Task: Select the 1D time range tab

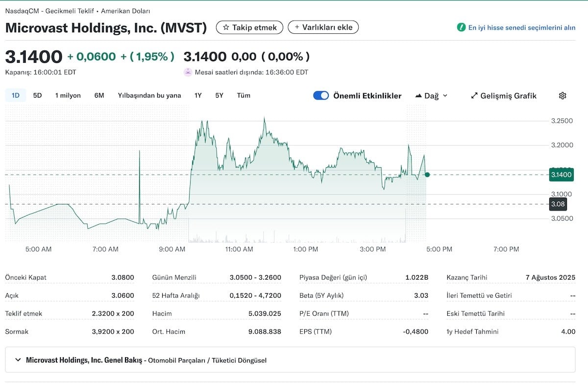Action: (16, 96)
